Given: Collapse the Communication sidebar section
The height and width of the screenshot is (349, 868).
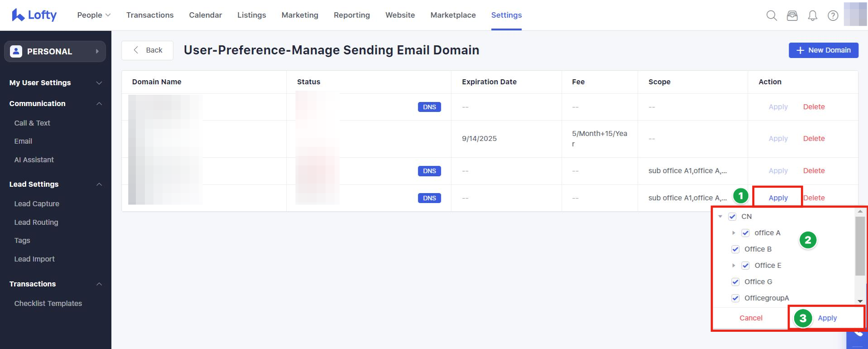Looking at the screenshot, I should [99, 104].
